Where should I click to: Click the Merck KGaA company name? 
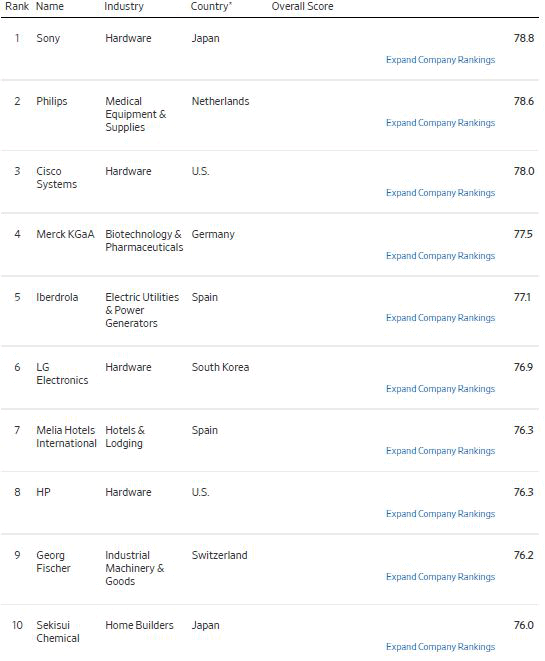(x=65, y=234)
